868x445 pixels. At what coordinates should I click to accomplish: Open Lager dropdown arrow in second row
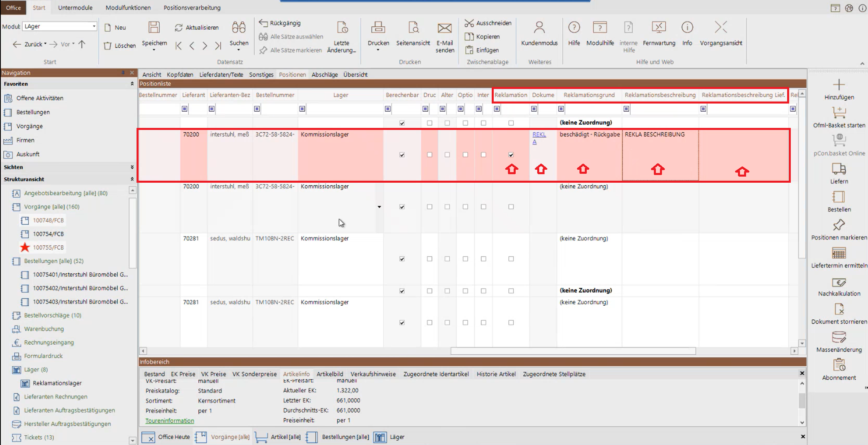tap(379, 207)
